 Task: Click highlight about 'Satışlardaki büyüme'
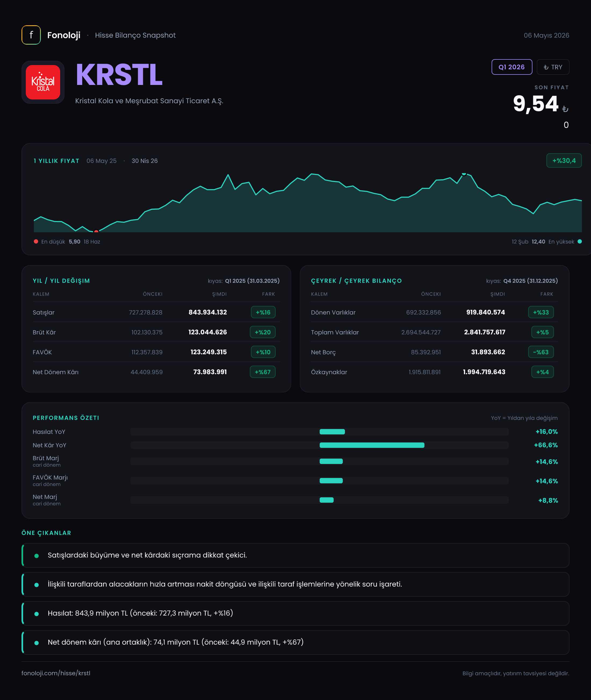295,555
